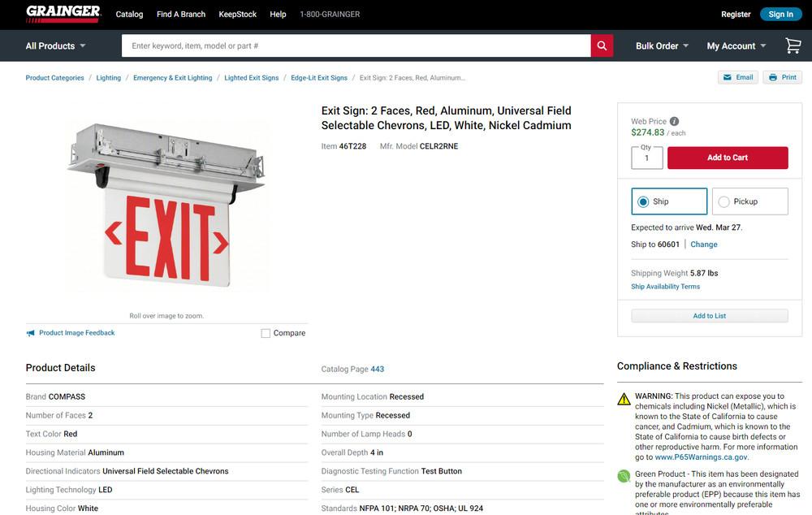
Task: Open the Ship Availability Terms link
Action: (665, 286)
